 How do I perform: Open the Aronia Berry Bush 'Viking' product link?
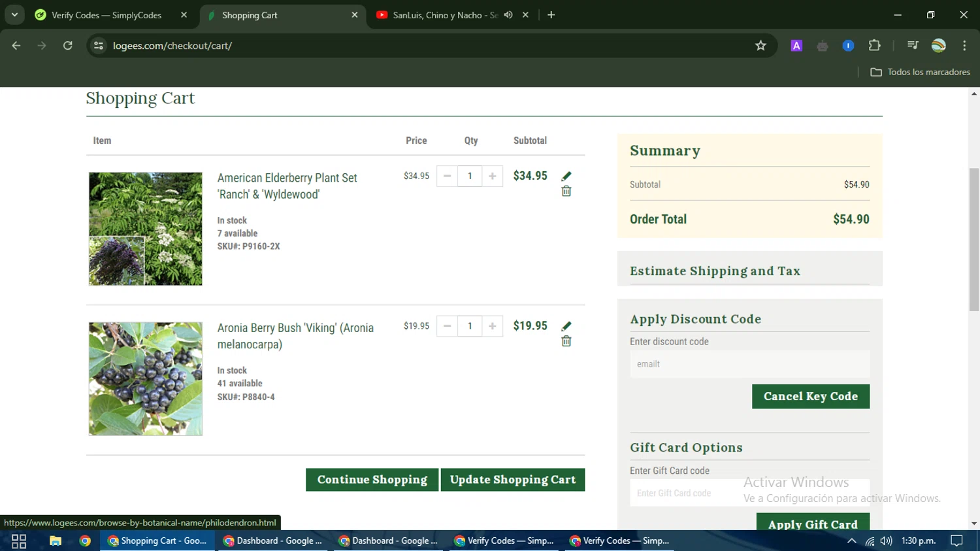tap(295, 336)
